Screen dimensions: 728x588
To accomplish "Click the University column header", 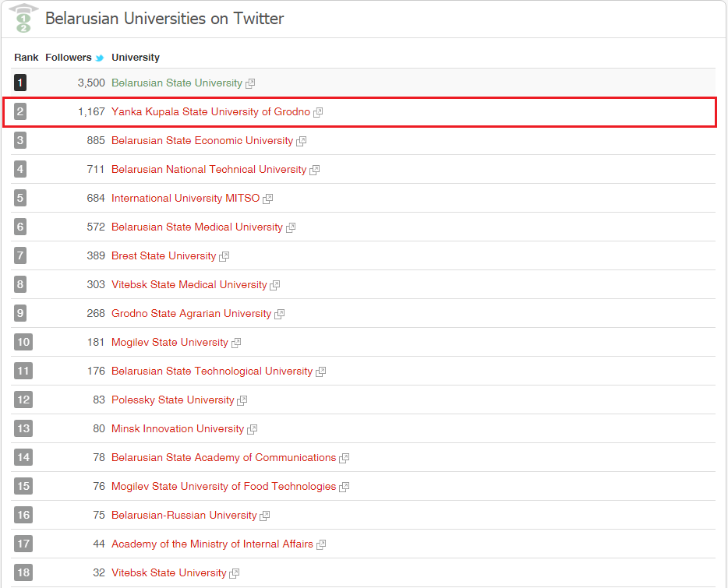I will coord(136,58).
